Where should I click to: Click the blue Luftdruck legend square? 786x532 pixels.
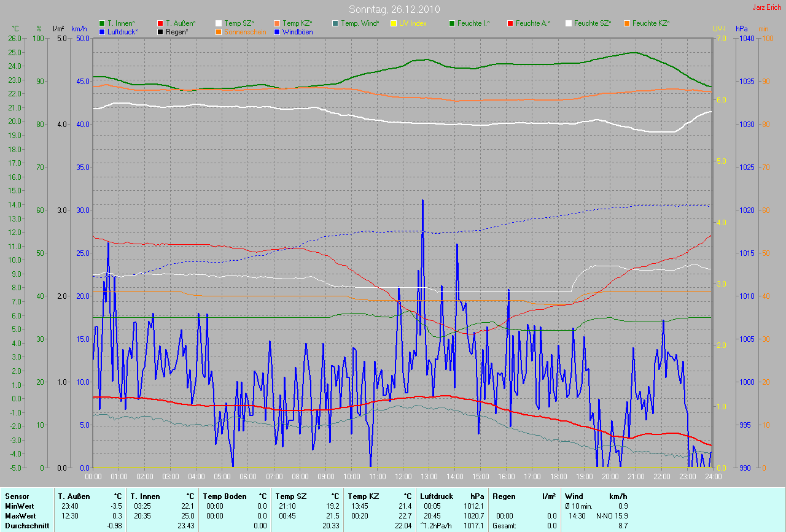(x=102, y=32)
